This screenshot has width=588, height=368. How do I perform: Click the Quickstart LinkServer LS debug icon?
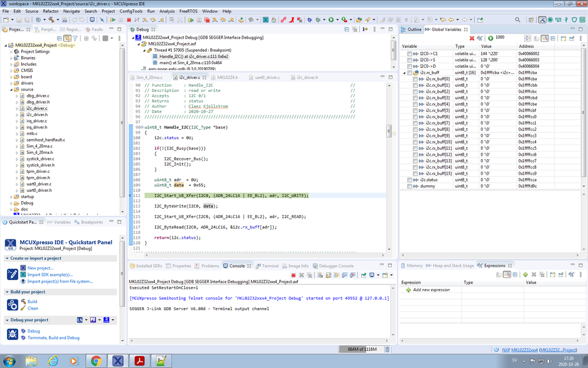pos(80,320)
